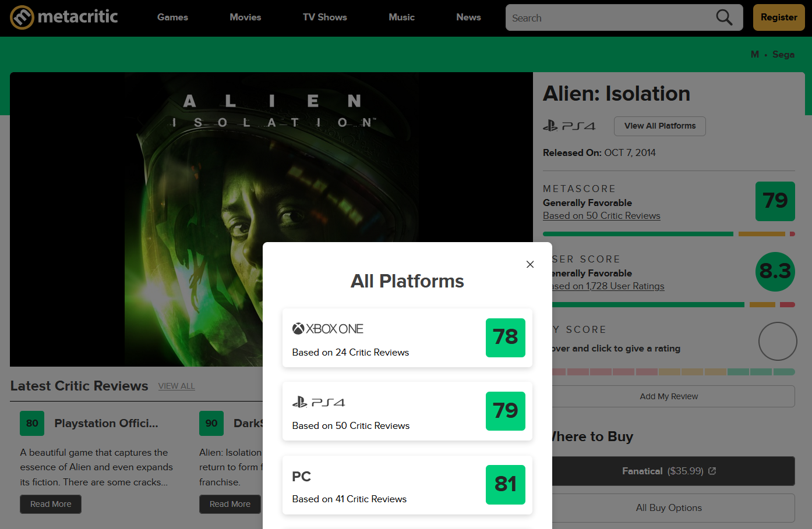Click the User Score 8.3 badge
This screenshot has height=529, width=812.
pos(775,272)
